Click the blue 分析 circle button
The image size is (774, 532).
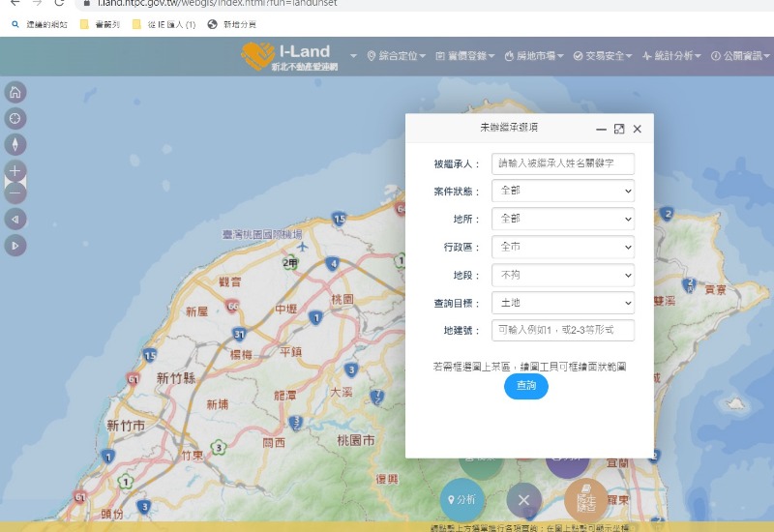click(461, 500)
